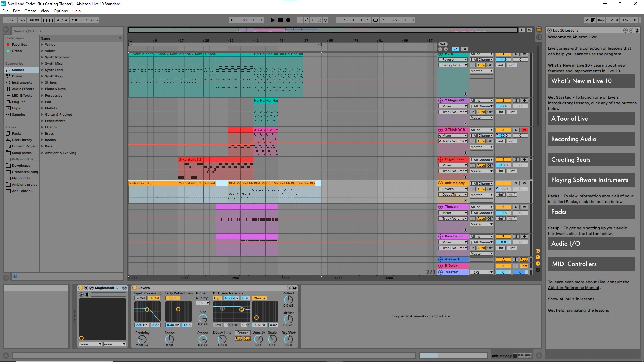
Task: Click the Stop button in transport
Action: pyautogui.click(x=280, y=20)
